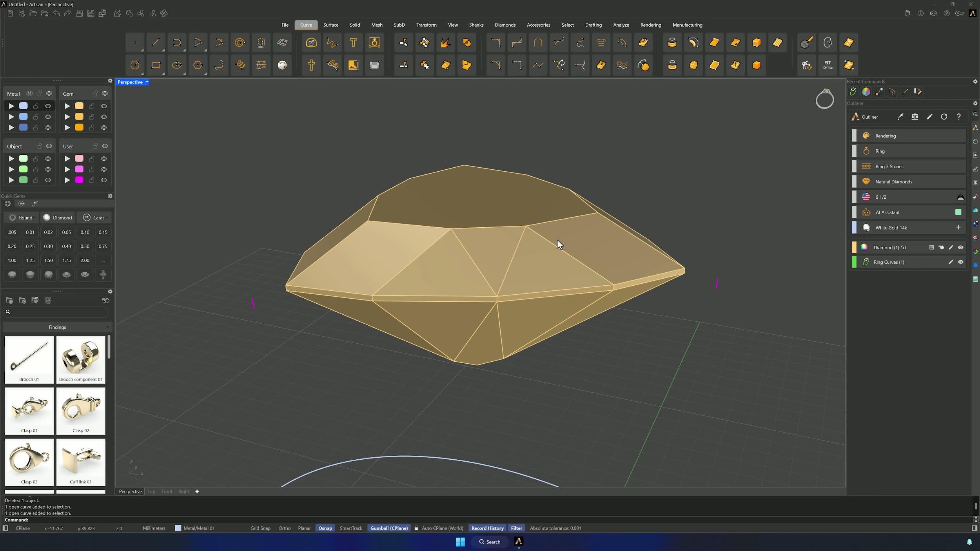Toggle visibility of the Metal layer group
980x551 pixels.
[49, 94]
